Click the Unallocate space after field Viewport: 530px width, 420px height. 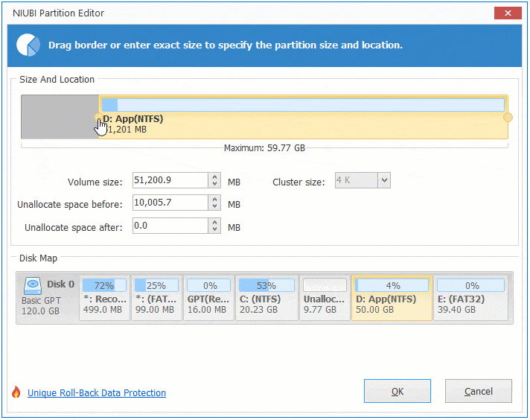[x=170, y=226]
